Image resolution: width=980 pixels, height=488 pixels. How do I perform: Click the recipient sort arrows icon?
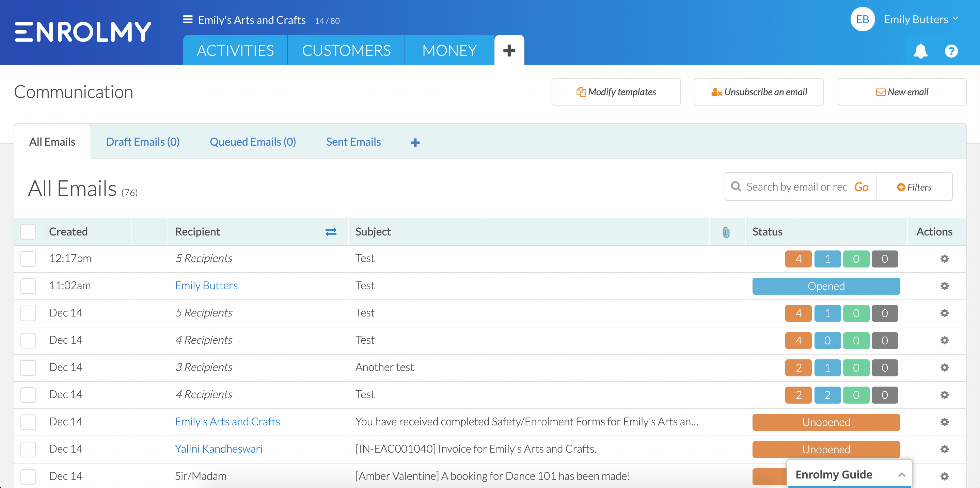(x=331, y=231)
